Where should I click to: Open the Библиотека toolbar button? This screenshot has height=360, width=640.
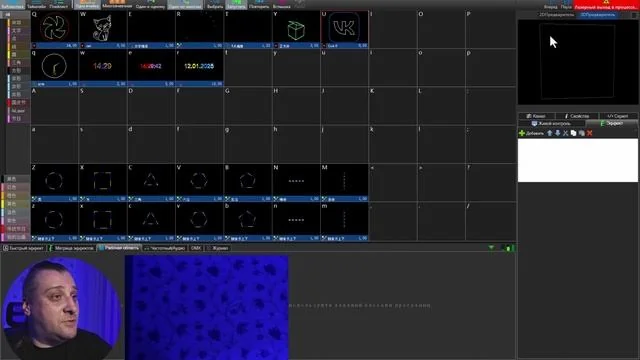pyautogui.click(x=12, y=4)
